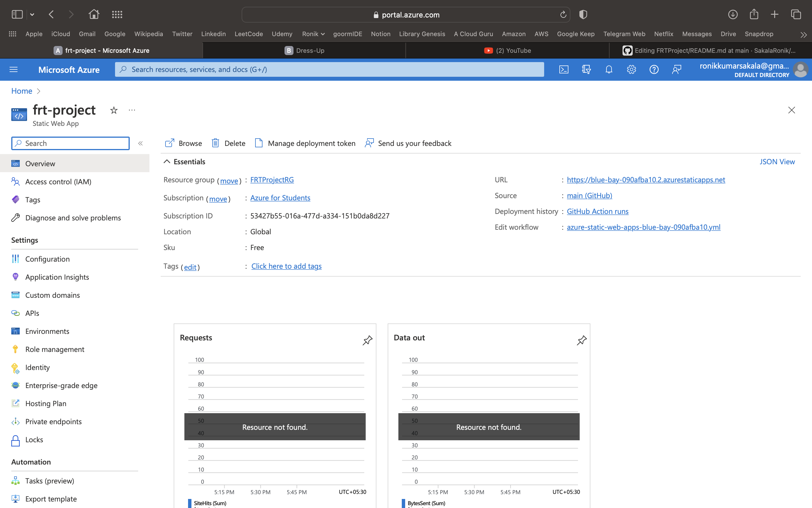Viewport: 812px width, 508px height.
Task: Open JSON View
Action: [x=777, y=162]
